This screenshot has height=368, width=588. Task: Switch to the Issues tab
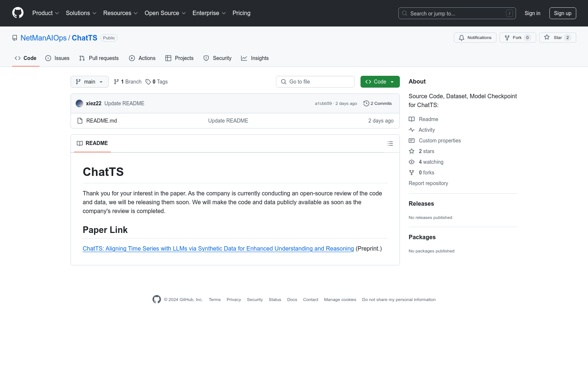[57, 58]
